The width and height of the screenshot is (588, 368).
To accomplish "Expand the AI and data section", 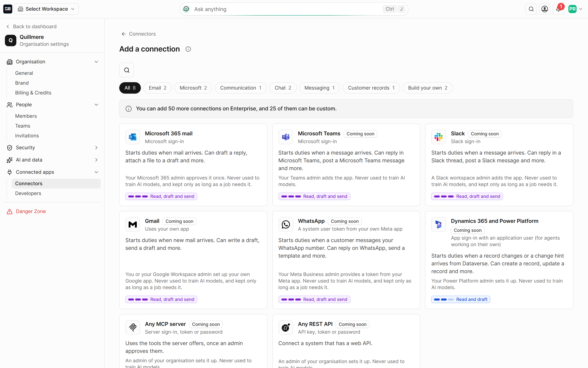I will [96, 160].
